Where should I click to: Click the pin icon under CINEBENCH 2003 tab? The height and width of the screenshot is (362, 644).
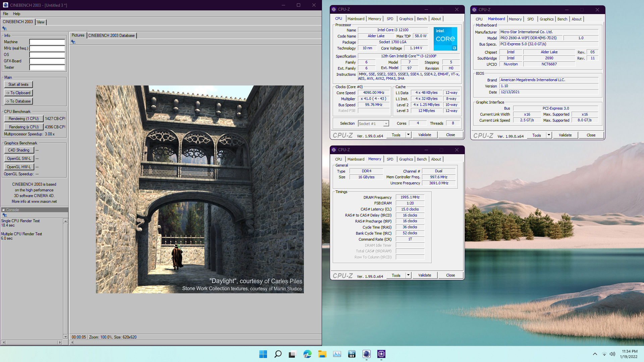4,28
